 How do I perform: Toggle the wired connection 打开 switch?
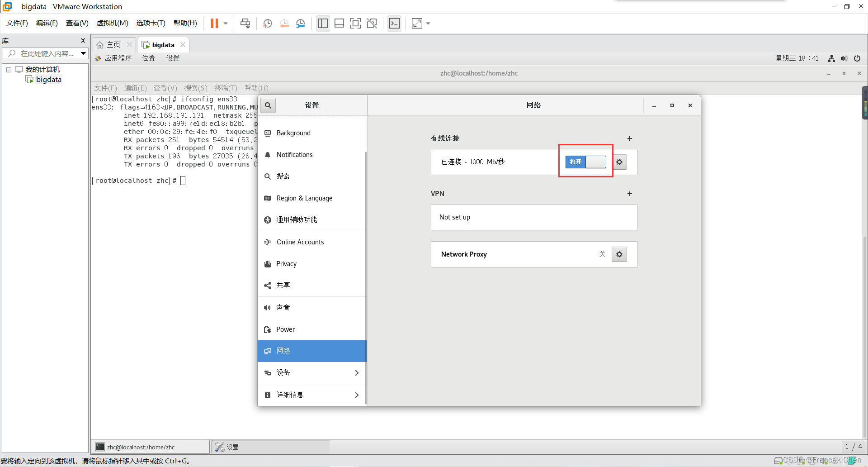coord(586,162)
